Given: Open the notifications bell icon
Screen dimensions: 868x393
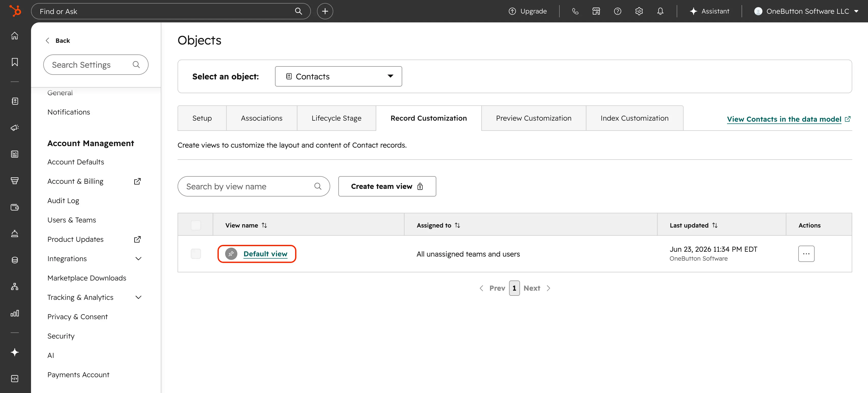Looking at the screenshot, I should click(660, 11).
